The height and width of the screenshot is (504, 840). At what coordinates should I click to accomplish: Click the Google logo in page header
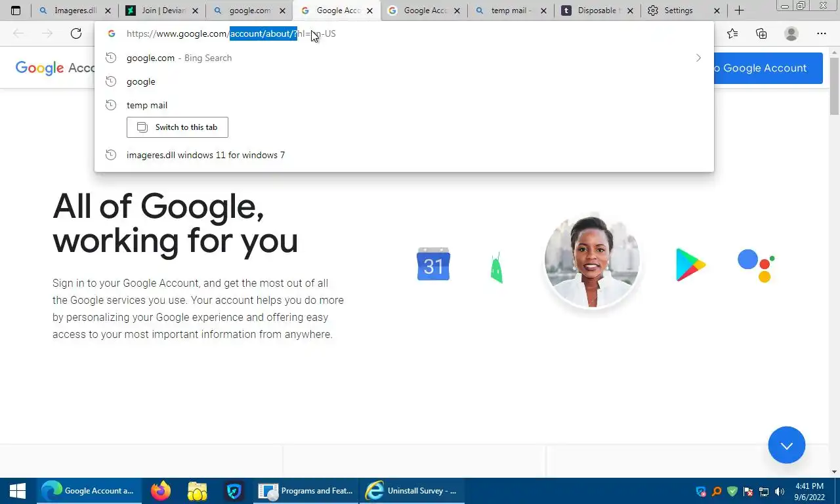tap(39, 68)
